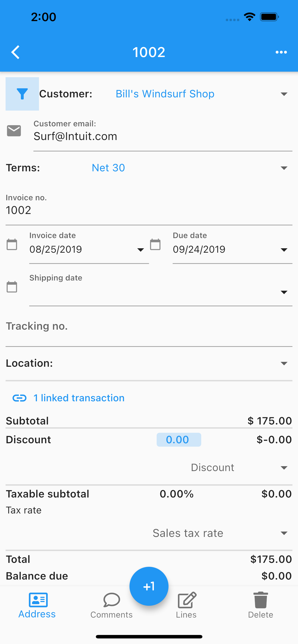Screen dimensions: 298x644
Task: Tap the back arrow icon
Action: point(16,52)
